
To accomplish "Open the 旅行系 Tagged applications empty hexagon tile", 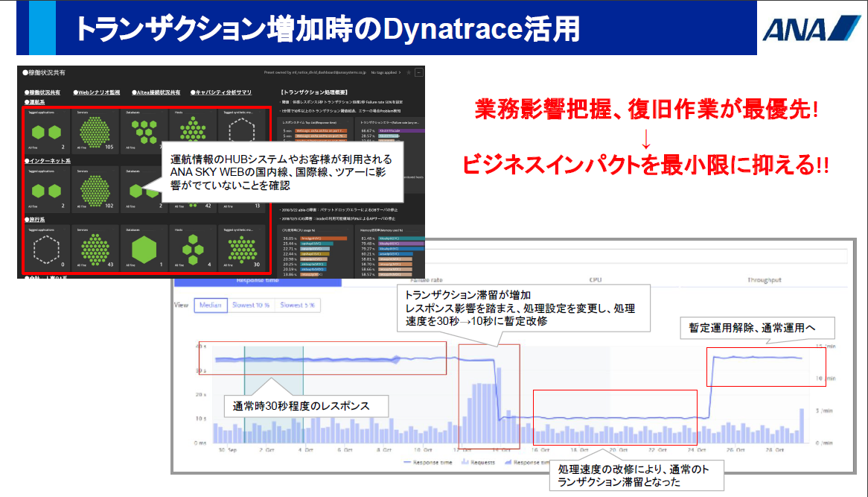I will tap(46, 247).
